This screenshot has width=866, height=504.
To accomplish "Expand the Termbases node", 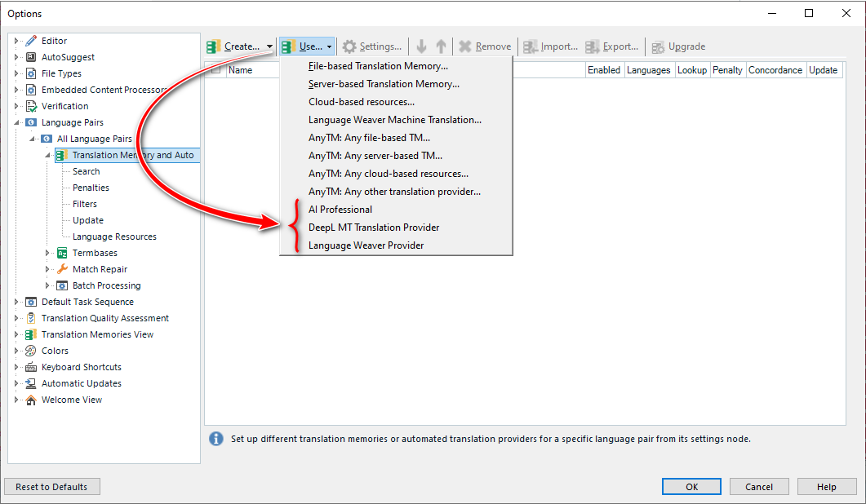I will 47,253.
